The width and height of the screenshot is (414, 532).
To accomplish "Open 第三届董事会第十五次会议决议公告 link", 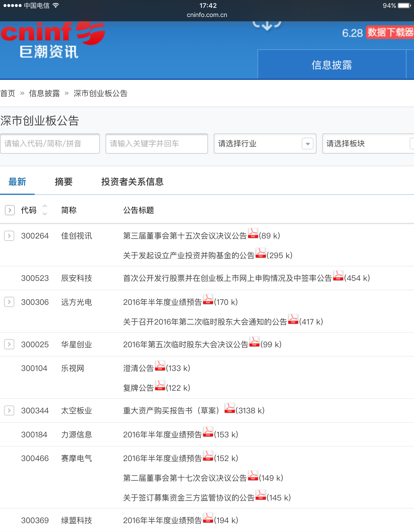I will 185,236.
